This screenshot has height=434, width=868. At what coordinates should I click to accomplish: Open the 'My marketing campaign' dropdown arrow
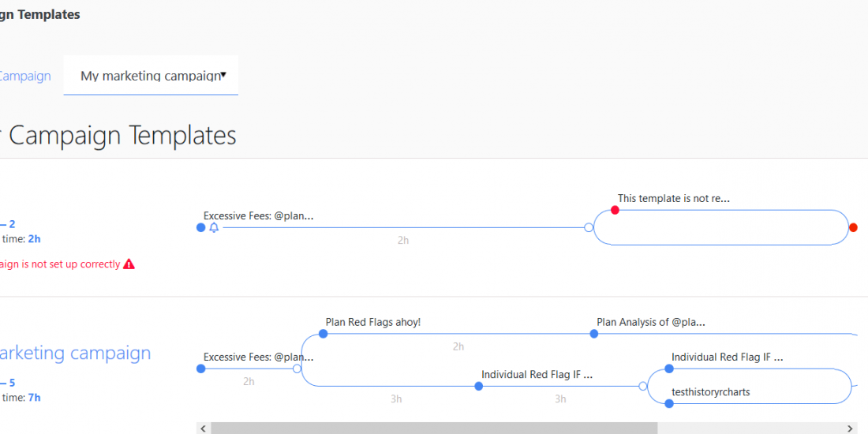pos(223,76)
